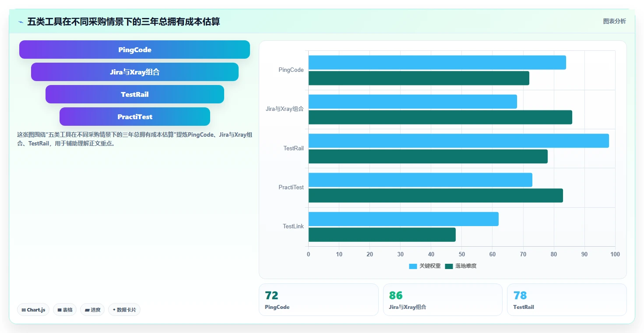Viewport: 644px width, 333px height.
Task: Open the PingCode 72 data card
Action: 319,300
